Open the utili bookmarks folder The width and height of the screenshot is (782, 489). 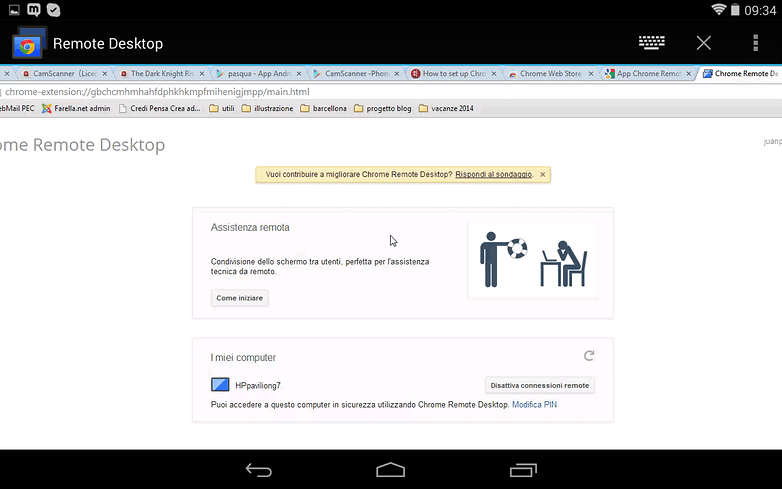[221, 108]
